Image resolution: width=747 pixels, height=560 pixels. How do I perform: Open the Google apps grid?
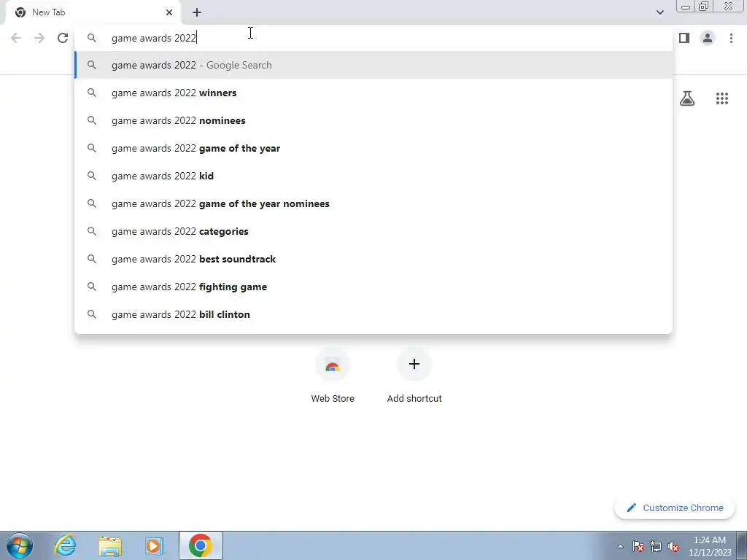[x=721, y=98]
